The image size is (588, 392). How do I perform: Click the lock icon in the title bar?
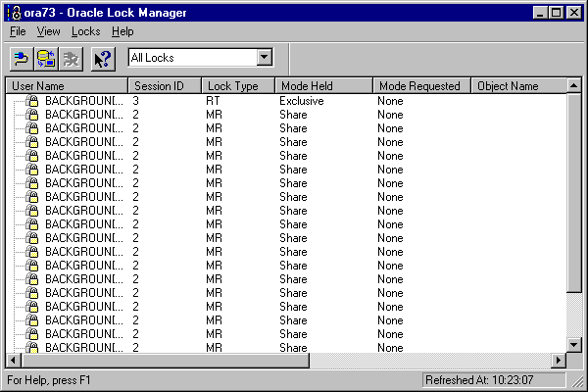15,13
